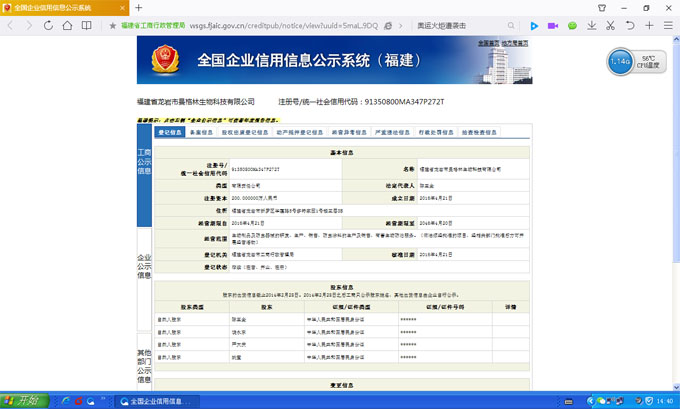Viewport: 680px width, 409px height.
Task: Open the 经营异常信息 tab
Action: (x=349, y=132)
